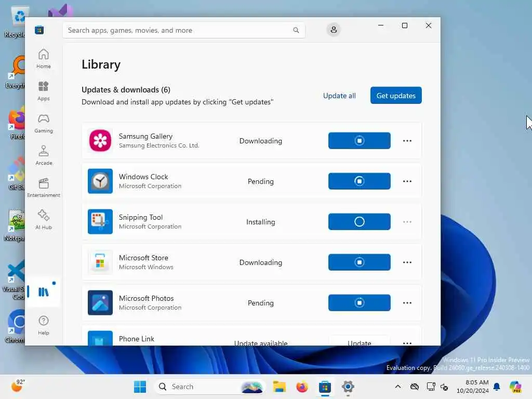Open Settings from the taskbar
This screenshot has width=532, height=399.
pos(348,387)
